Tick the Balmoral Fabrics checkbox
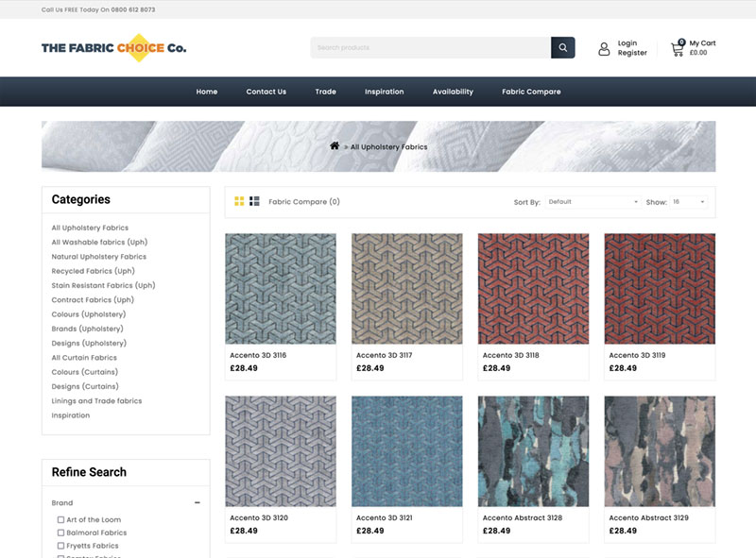Screen dimensions: 756x558 point(60,533)
